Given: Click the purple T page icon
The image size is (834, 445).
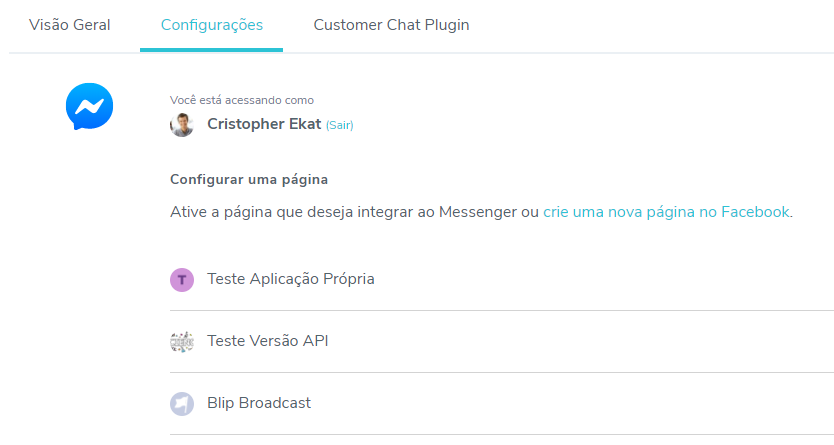Looking at the screenshot, I should [182, 280].
